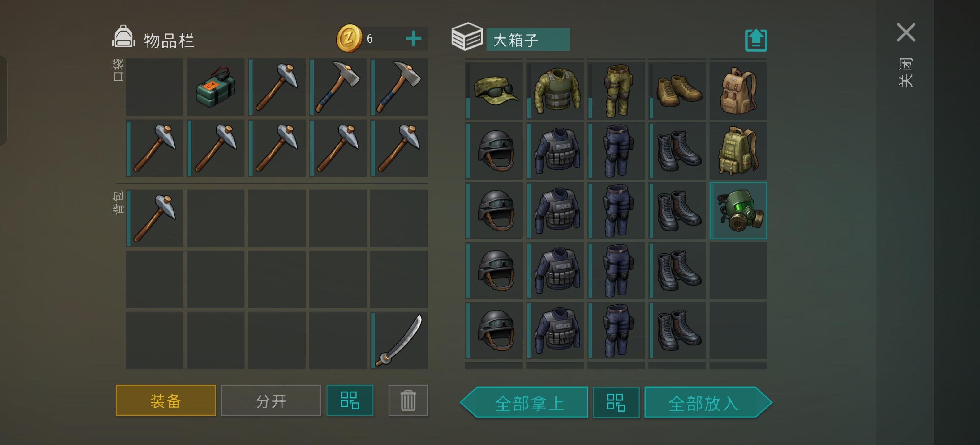Edit the 大箱子 chest name field
This screenshot has height=445, width=980.
(x=528, y=39)
